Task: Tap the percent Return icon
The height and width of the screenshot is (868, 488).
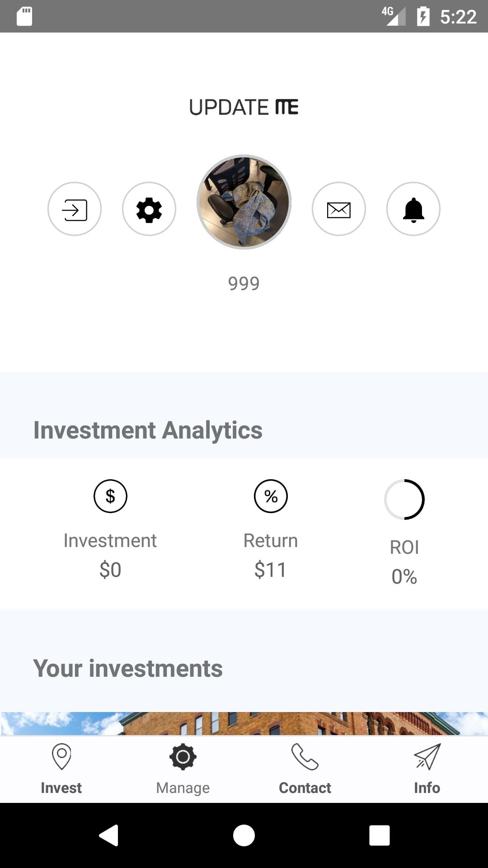Action: pyautogui.click(x=271, y=496)
